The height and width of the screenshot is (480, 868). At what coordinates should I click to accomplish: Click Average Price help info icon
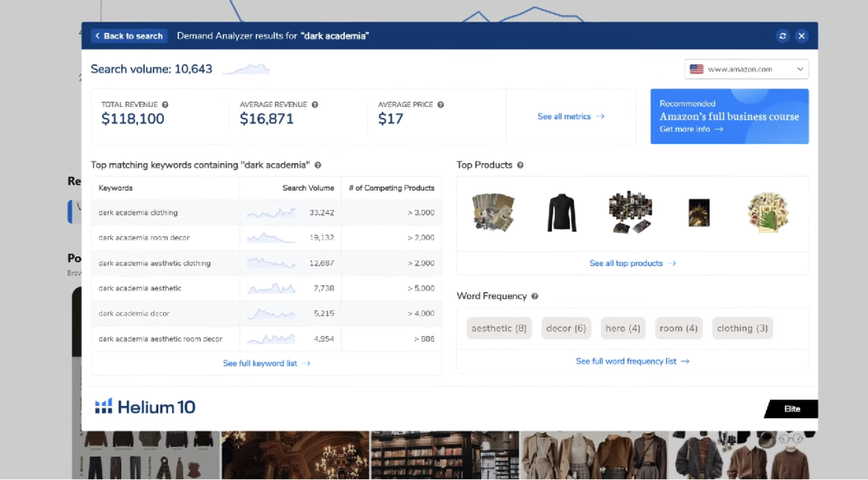[x=440, y=105]
